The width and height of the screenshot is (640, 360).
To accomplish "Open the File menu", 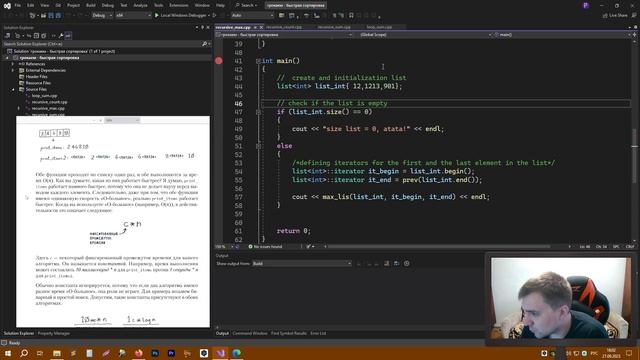I will pyautogui.click(x=18, y=5).
